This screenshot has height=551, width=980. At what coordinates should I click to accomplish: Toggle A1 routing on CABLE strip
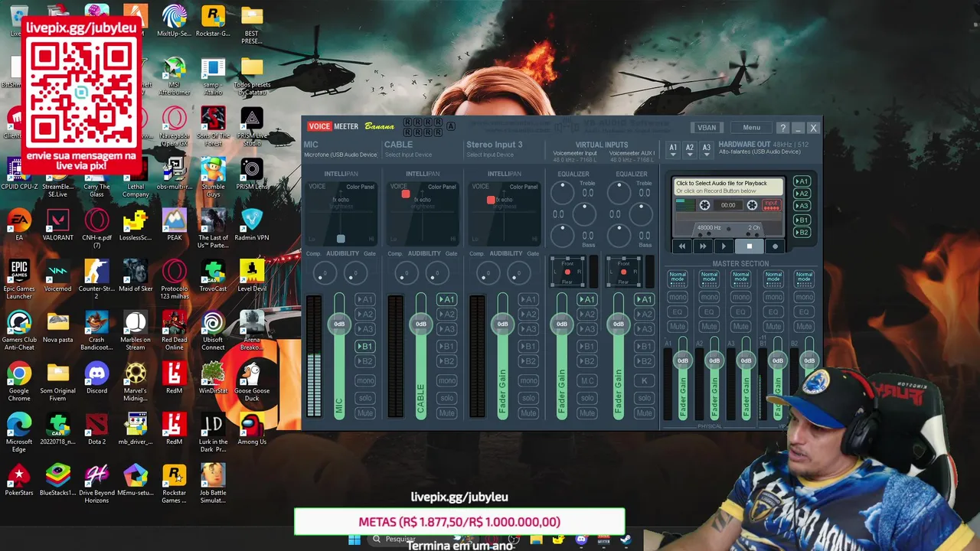(446, 299)
